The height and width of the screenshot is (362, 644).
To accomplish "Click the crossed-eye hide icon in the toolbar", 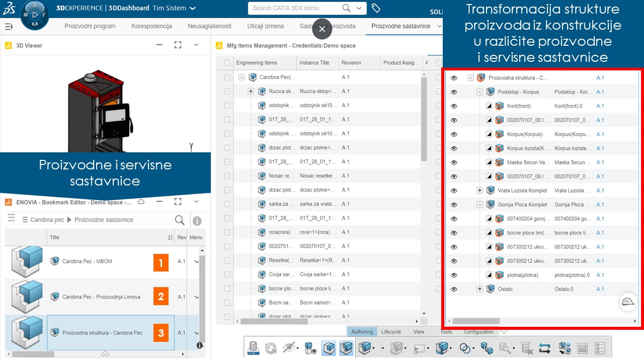I will click(289, 347).
